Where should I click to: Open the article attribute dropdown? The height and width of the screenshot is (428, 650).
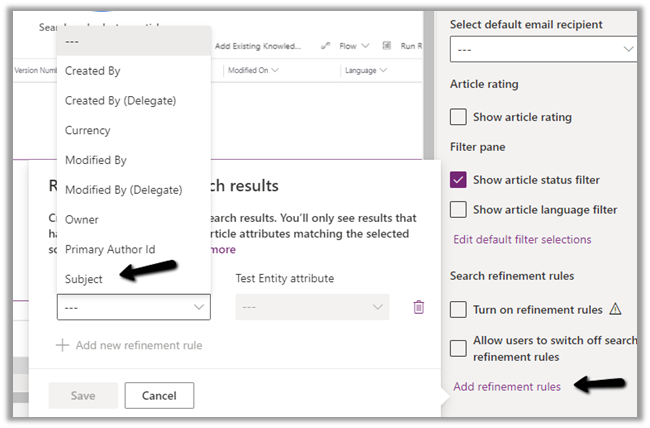[x=133, y=307]
